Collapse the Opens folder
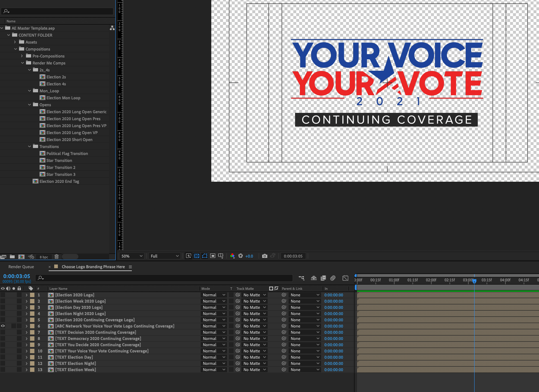This screenshot has height=392, width=539. tap(30, 105)
